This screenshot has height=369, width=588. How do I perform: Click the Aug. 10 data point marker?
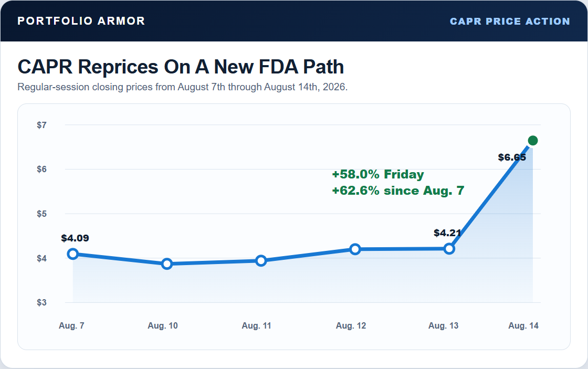167,263
